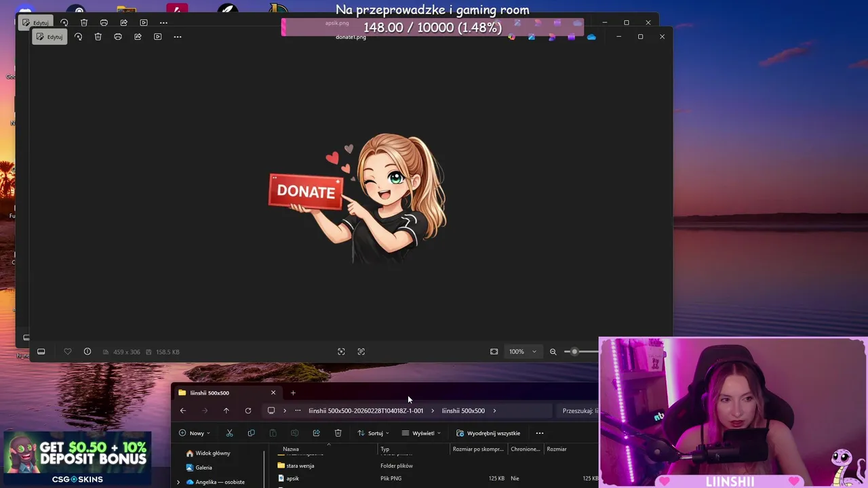
Task: Click the liinshii 500x500 breadcrumb segment
Action: click(463, 411)
